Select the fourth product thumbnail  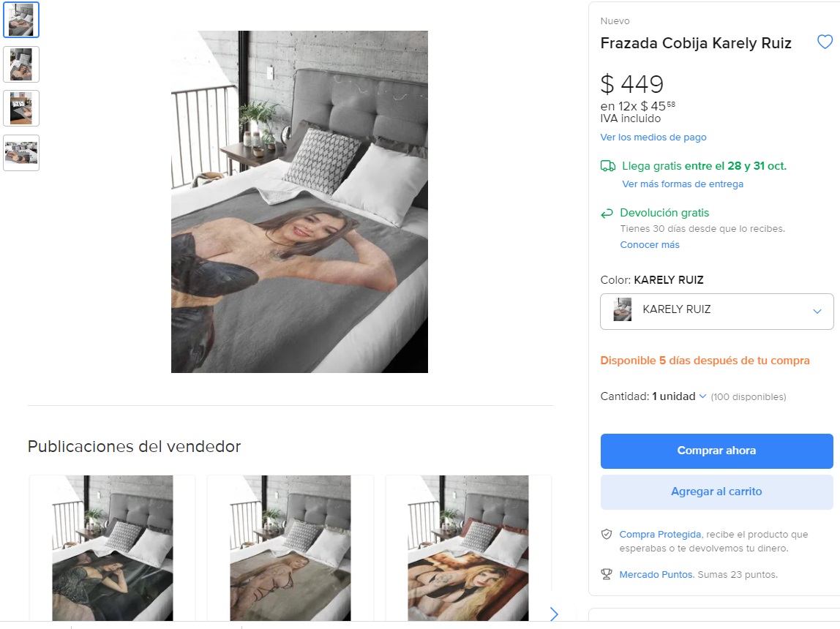20,152
